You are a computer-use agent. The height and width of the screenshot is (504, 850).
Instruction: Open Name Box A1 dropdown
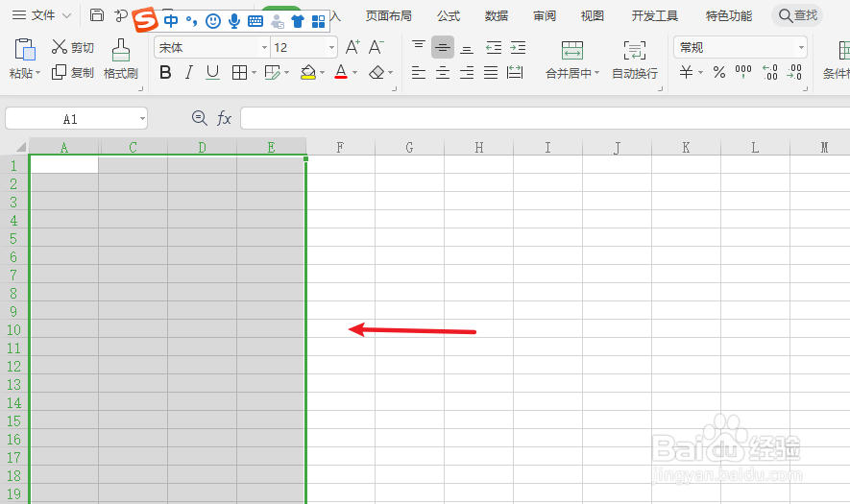142,119
